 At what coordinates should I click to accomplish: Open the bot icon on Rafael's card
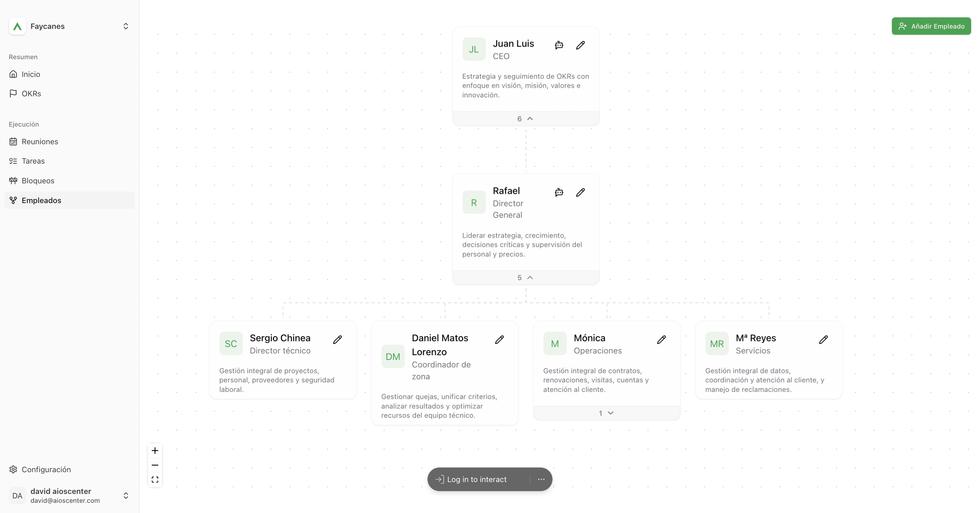[x=559, y=193]
